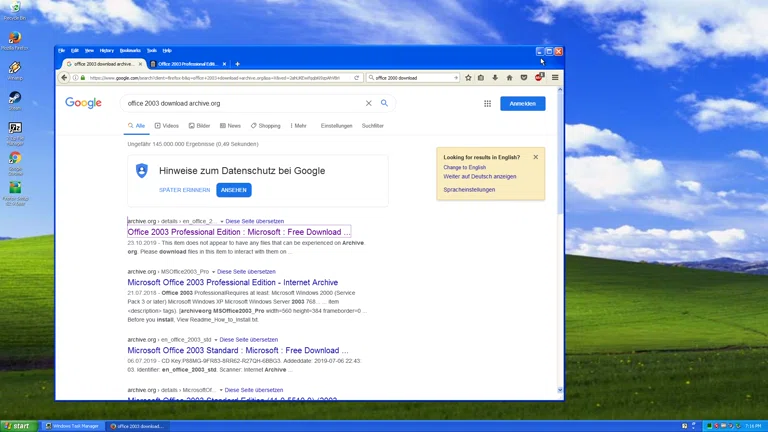Select the News results tab
The width and height of the screenshot is (768, 432).
[230, 126]
